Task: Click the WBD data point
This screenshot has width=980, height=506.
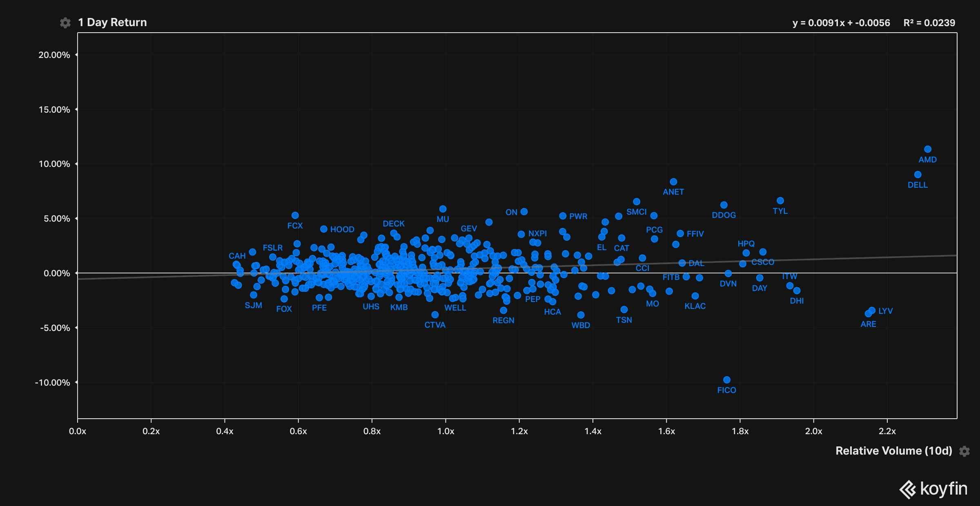Action: click(x=581, y=315)
